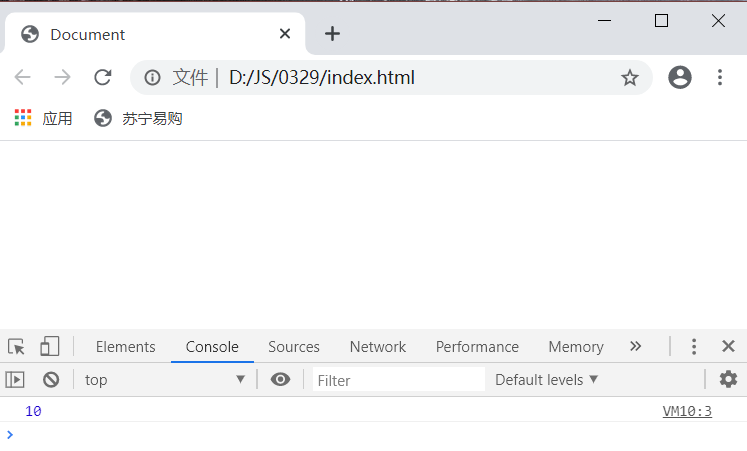Reload the current page
747x451 pixels.
102,77
